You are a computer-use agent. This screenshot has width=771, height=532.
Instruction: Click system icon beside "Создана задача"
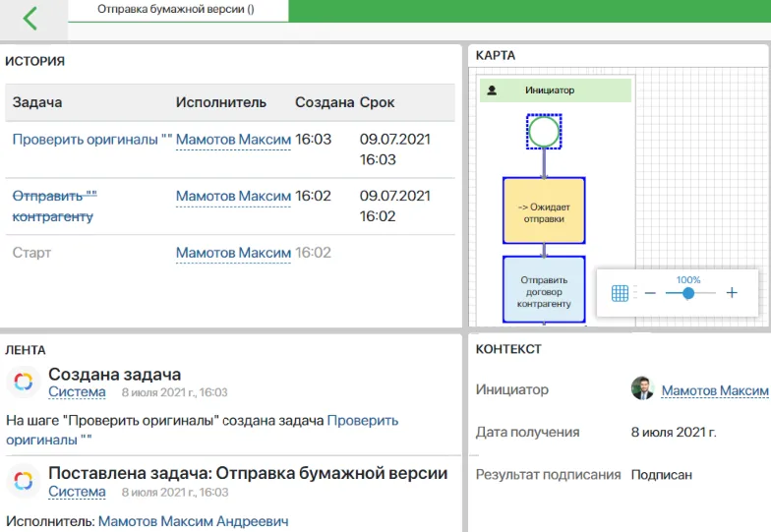(24, 383)
